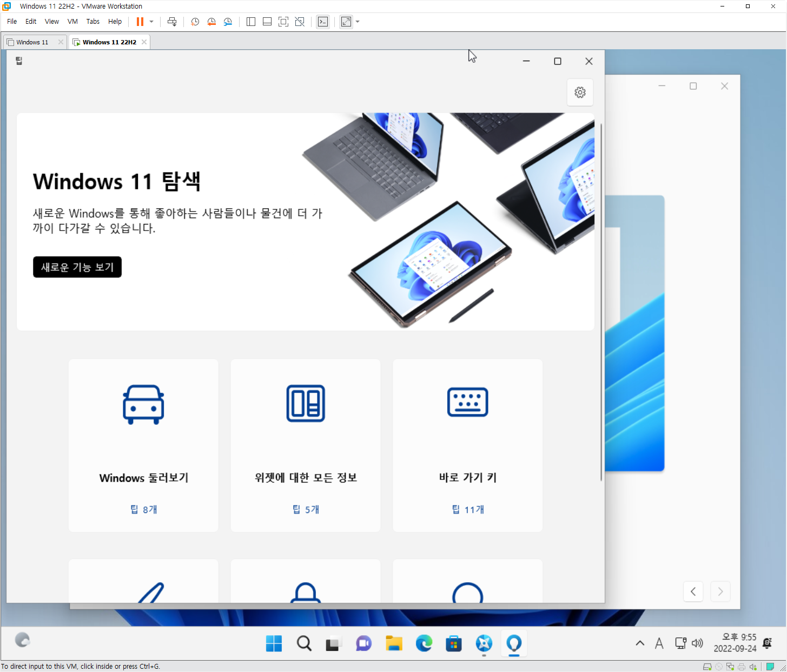
Task: Open taskbar Search
Action: coord(304,643)
